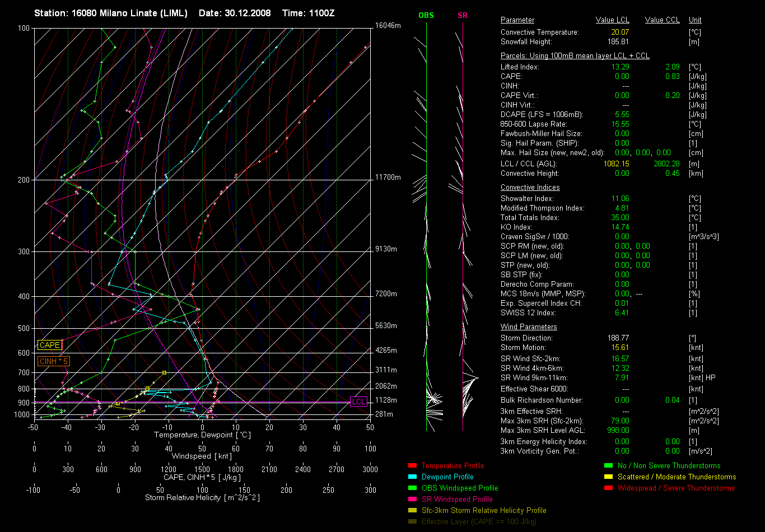Click the green OBS wind column header
765x532 pixels.
(426, 15)
